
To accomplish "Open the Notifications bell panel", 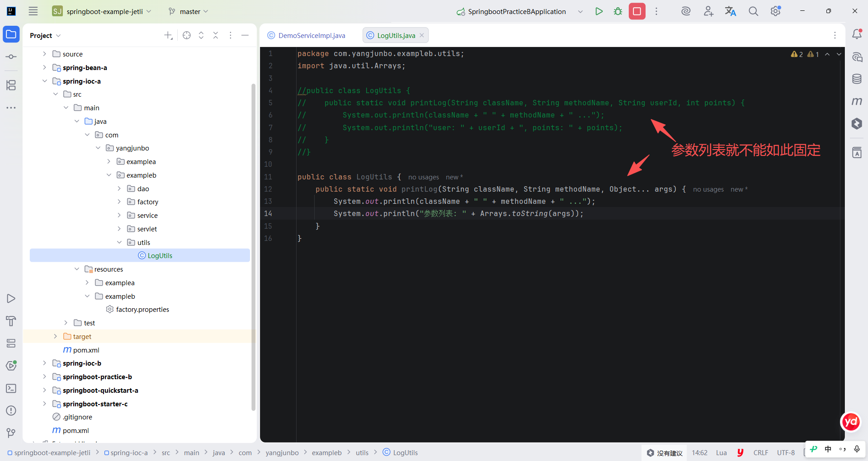I will pos(857,34).
